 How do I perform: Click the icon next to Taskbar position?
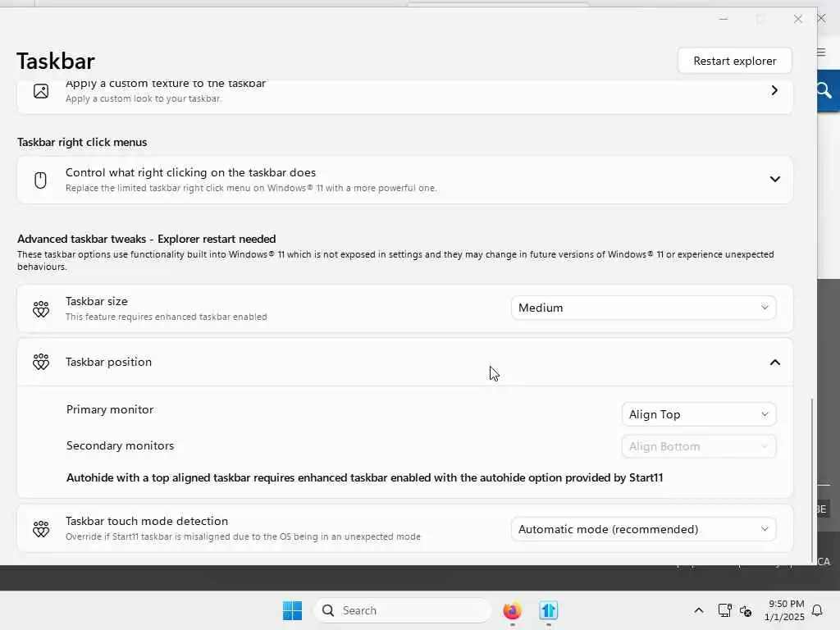[x=41, y=362]
